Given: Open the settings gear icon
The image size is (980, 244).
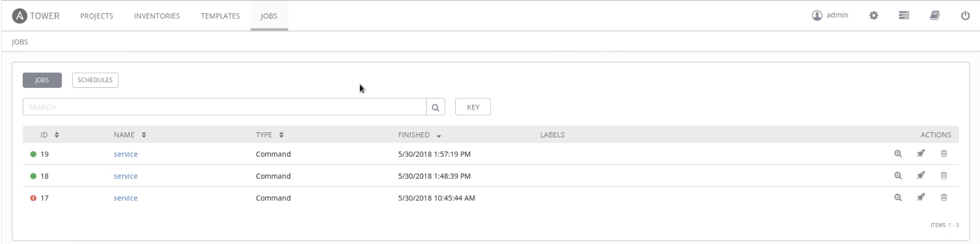Looking at the screenshot, I should (874, 16).
